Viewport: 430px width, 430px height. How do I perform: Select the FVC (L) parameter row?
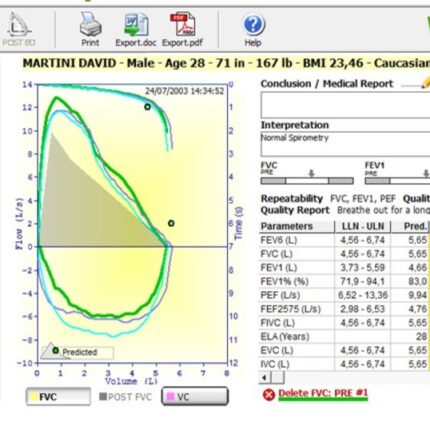point(345,254)
